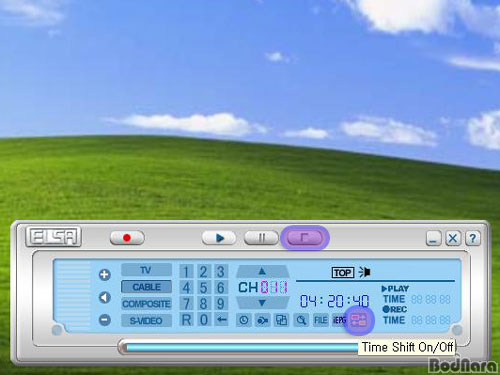Viewport: 500px width, 375px height.
Task: Increase volume with the plus icon
Action: pyautogui.click(x=105, y=275)
